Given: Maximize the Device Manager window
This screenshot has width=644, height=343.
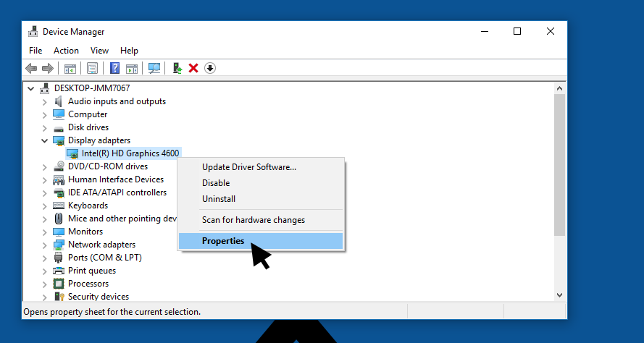Looking at the screenshot, I should click(x=517, y=31).
